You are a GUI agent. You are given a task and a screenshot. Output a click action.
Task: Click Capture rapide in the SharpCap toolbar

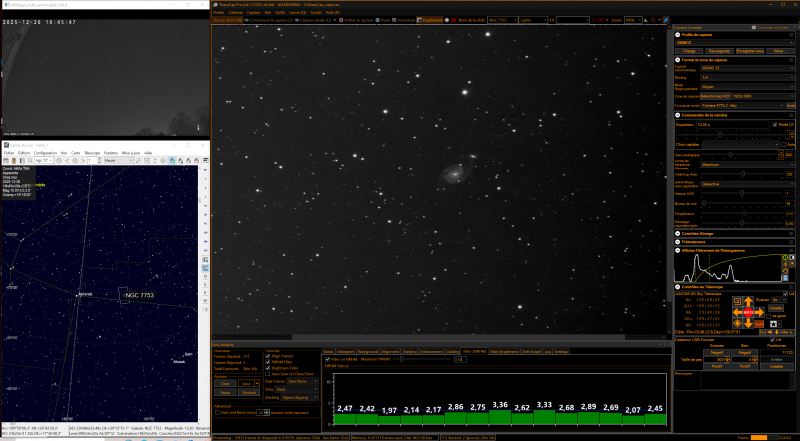(313, 20)
